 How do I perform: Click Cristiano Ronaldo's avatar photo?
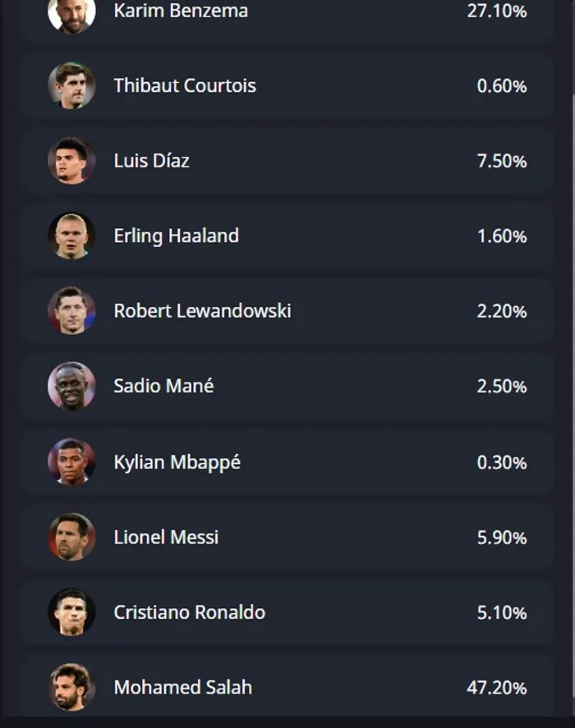point(71,612)
